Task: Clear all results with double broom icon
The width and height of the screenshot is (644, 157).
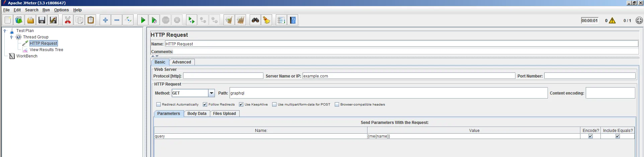Action: tap(241, 20)
